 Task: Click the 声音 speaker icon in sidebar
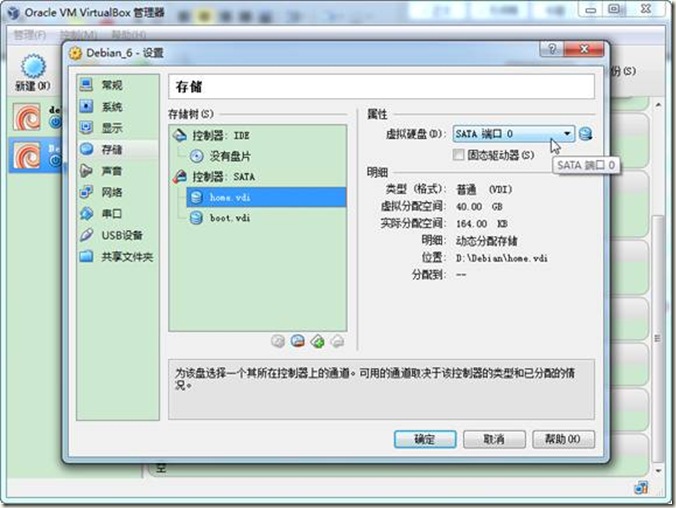pos(86,171)
